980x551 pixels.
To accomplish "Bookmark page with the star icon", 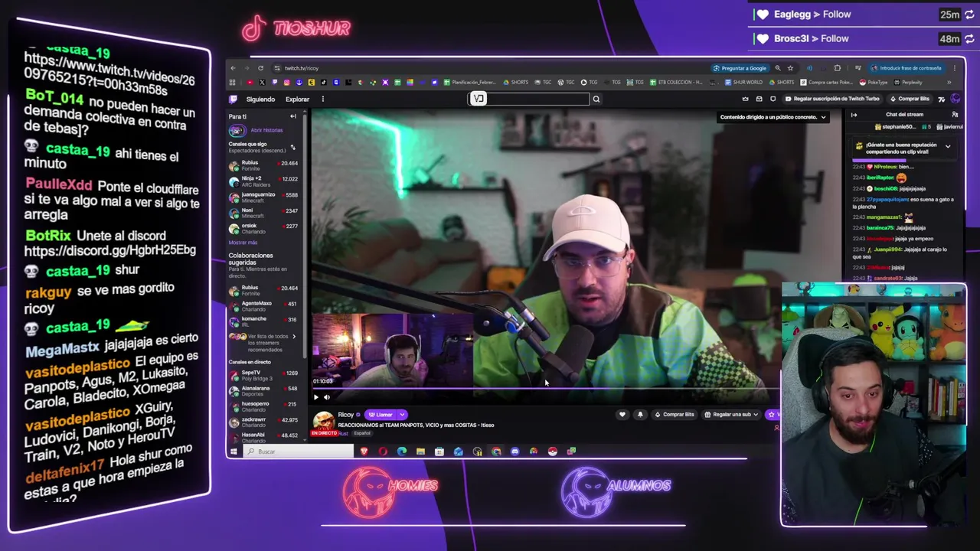I will 790,68.
